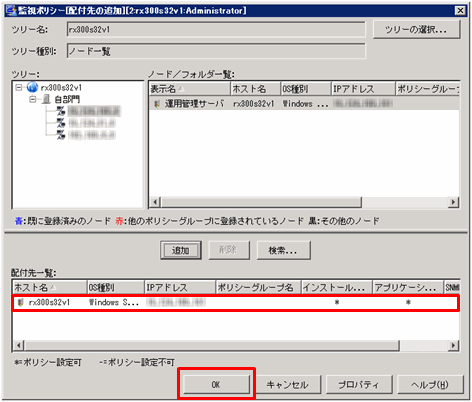Click 配付先一覧 horizontal scrollbar thumb
Viewport: 472px width, 402px height.
212,345
